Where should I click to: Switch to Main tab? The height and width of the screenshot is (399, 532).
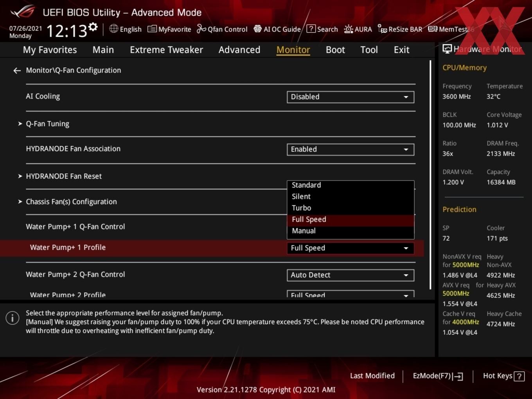[x=103, y=50]
